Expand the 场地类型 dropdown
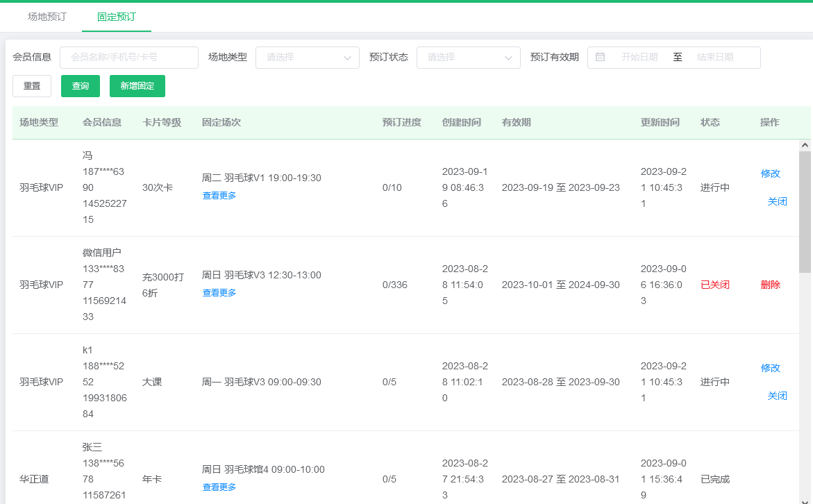This screenshot has width=813, height=504. [x=307, y=58]
